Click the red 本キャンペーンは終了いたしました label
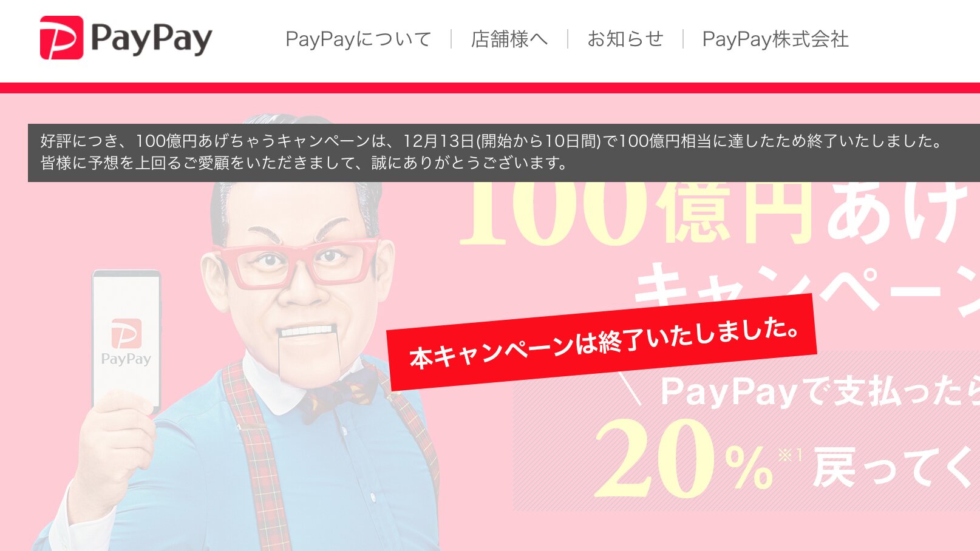Image resolution: width=980 pixels, height=551 pixels. [602, 343]
